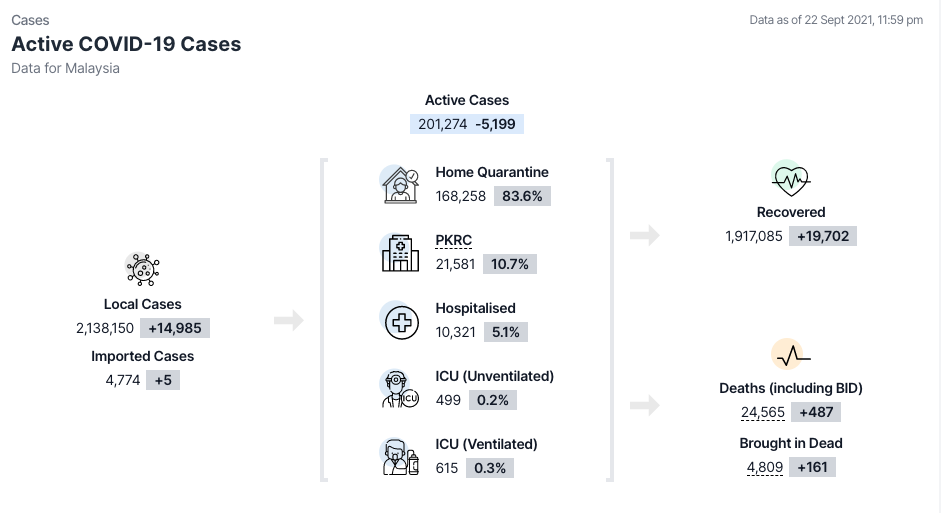Click the arrow pointing to Recovered

point(645,236)
